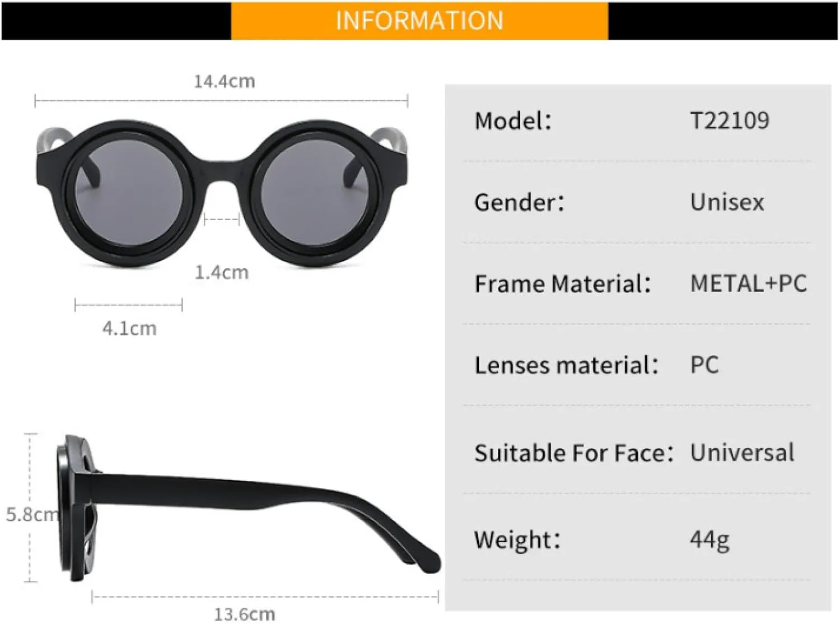The width and height of the screenshot is (840, 624).
Task: Select the Universal face type value
Action: point(742,453)
